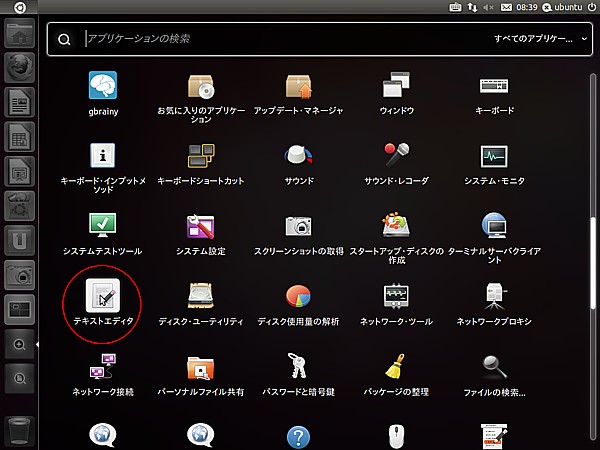Open ディスク・ユーティリティ
Screen dimensions: 600x450
point(201,304)
